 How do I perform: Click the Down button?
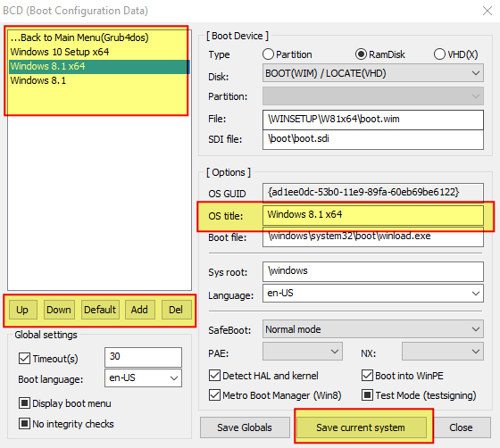pyautogui.click(x=59, y=310)
